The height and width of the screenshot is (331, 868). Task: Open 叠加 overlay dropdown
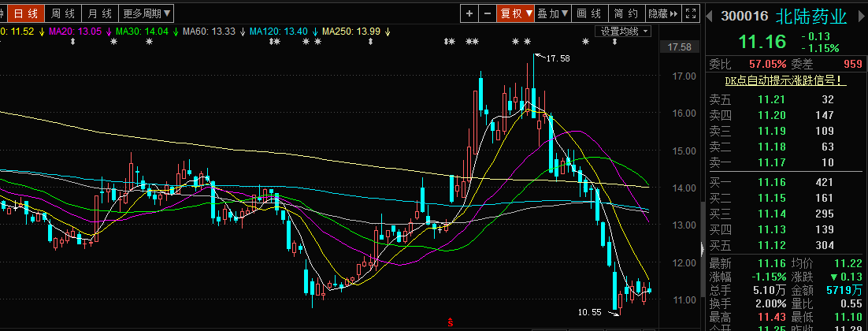pos(553,13)
